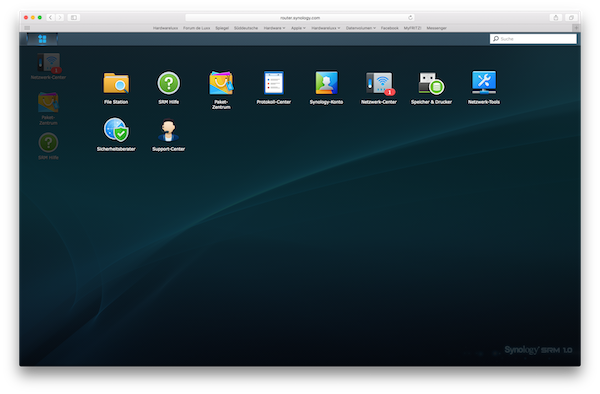Open the bookmarks grid icon left of favorites

point(27,28)
